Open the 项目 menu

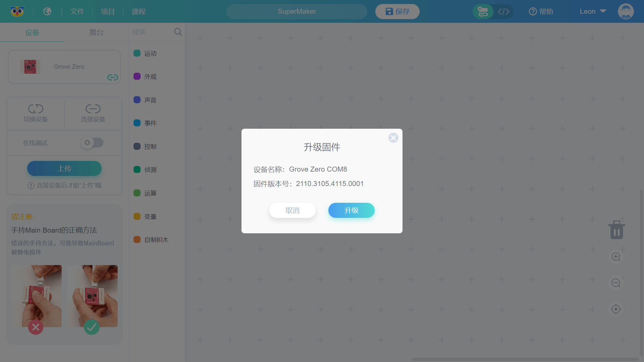[108, 12]
